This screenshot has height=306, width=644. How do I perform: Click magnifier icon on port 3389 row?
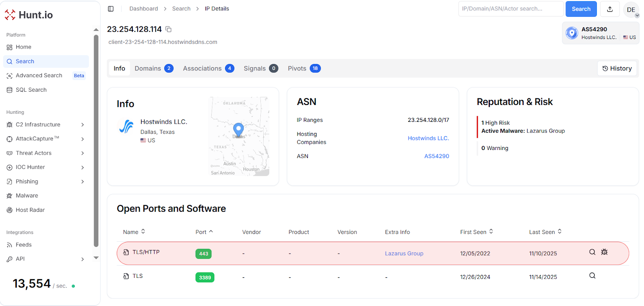click(592, 276)
